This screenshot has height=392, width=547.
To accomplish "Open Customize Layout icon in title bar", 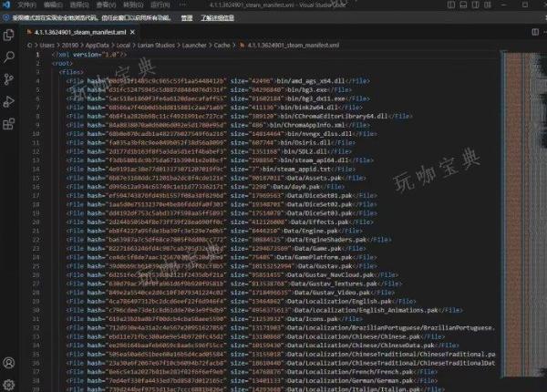I will (488, 5).
